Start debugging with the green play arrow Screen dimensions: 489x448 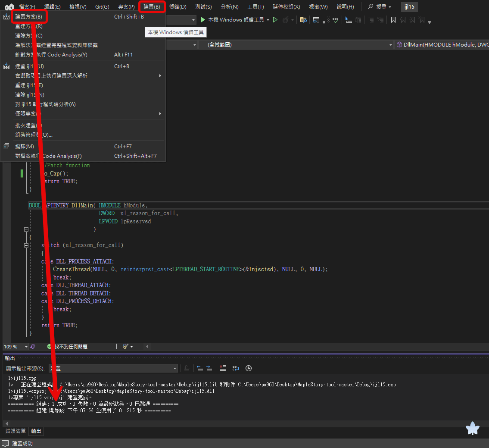pyautogui.click(x=203, y=20)
